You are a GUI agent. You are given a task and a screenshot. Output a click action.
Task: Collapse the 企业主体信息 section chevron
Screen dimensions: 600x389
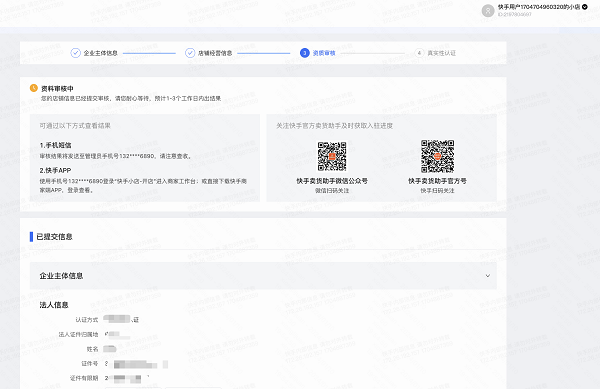488,276
